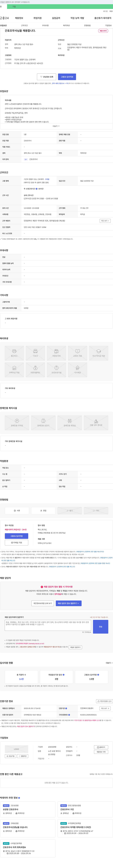Image resolution: width=113 pixels, height=868 pixels.
Task: Click the 주 소정근로시간 info icon
Action: click(36, 189)
